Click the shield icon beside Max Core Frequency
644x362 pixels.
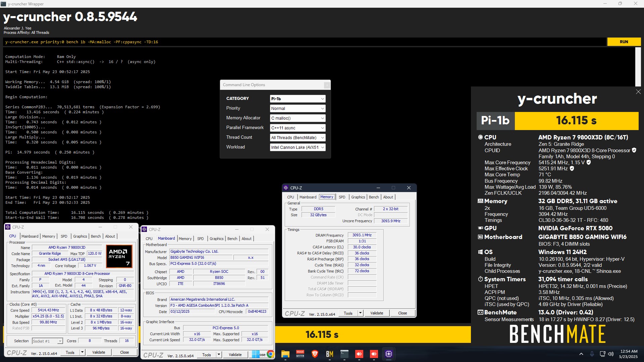point(589,162)
